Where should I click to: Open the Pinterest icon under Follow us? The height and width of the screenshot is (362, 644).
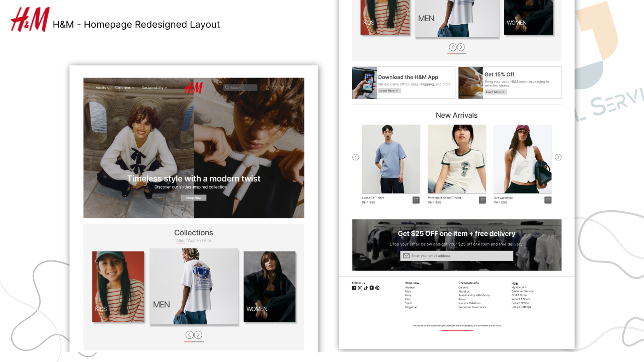pos(377,288)
